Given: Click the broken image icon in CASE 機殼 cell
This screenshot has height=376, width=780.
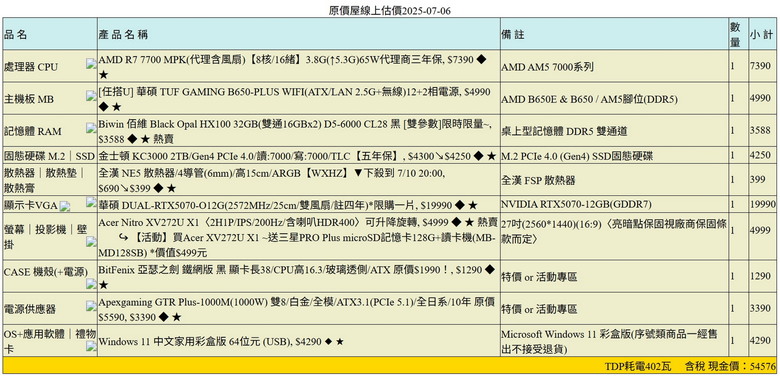Looking at the screenshot, I should point(91,284).
